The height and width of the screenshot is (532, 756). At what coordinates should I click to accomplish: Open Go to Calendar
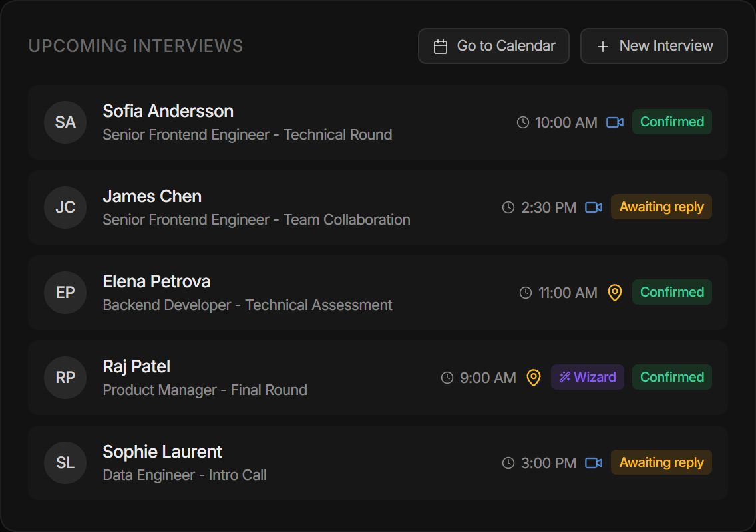pyautogui.click(x=493, y=45)
